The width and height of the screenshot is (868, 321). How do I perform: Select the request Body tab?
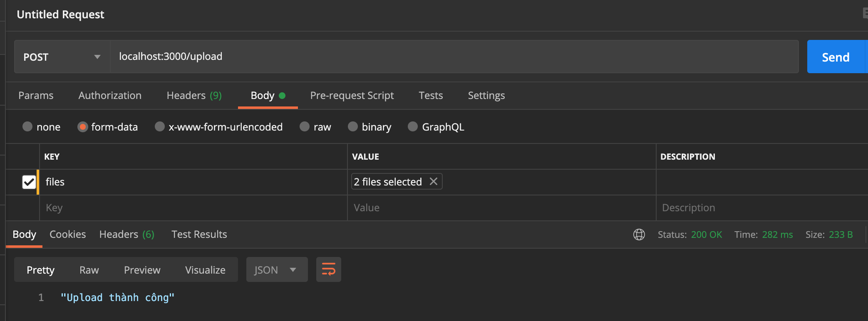[268, 96]
